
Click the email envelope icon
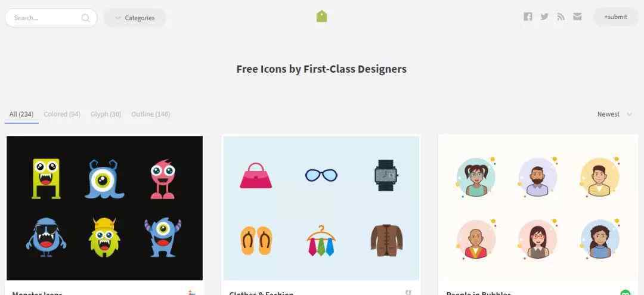577,17
